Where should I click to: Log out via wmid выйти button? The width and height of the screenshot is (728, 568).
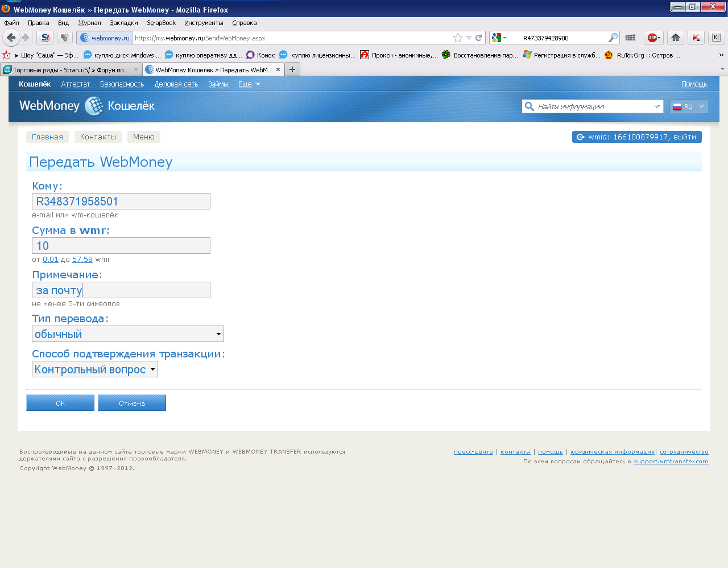[x=637, y=137]
